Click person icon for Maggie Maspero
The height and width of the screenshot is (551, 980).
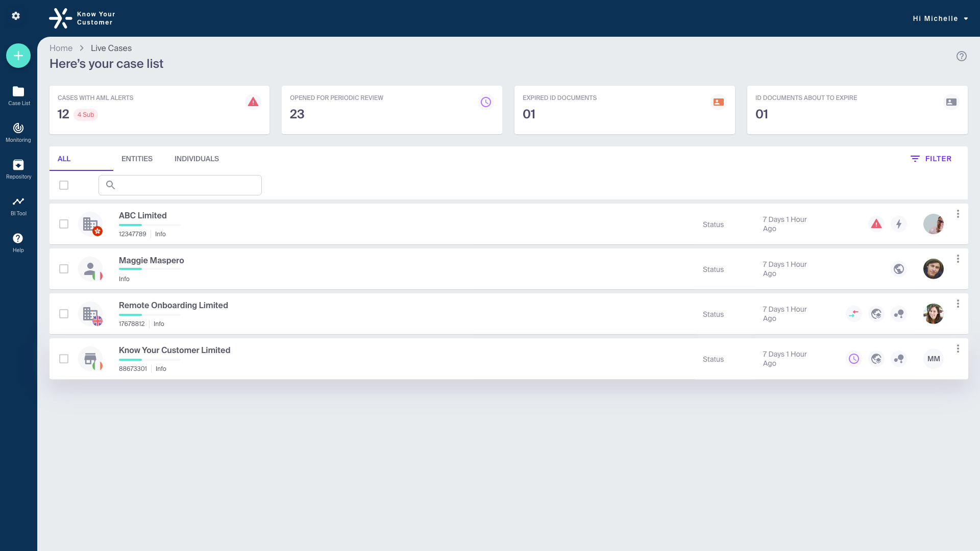pyautogui.click(x=90, y=269)
